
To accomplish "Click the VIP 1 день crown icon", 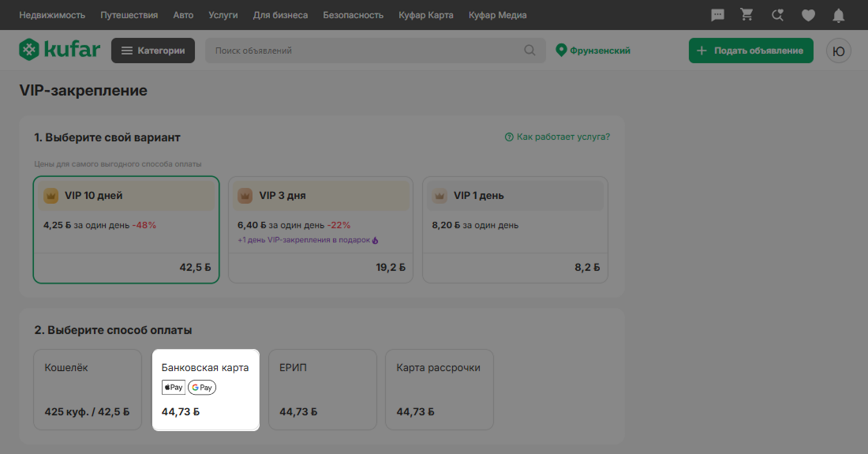I will click(x=440, y=196).
